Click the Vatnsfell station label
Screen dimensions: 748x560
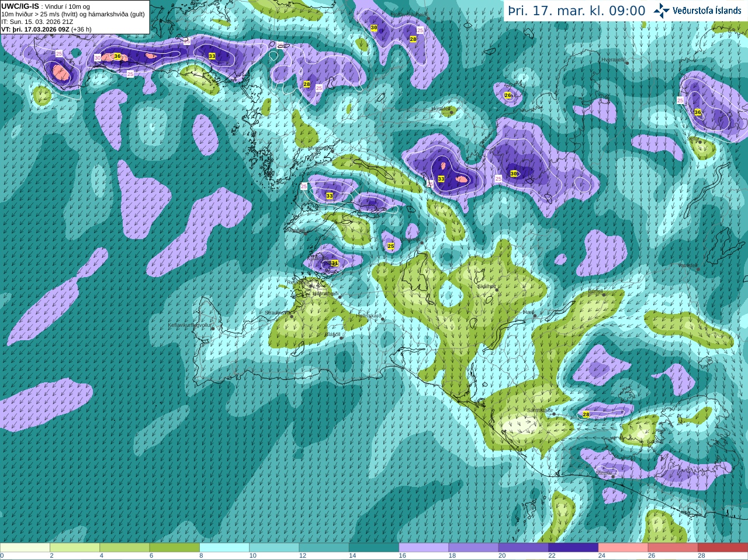pyautogui.click(x=688, y=265)
